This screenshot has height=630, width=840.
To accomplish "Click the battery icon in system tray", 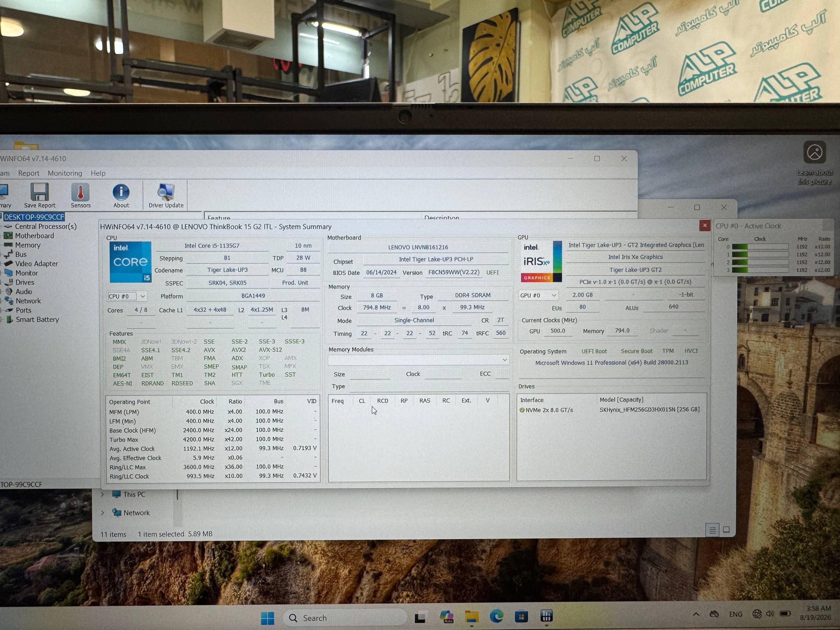I will pos(785,614).
